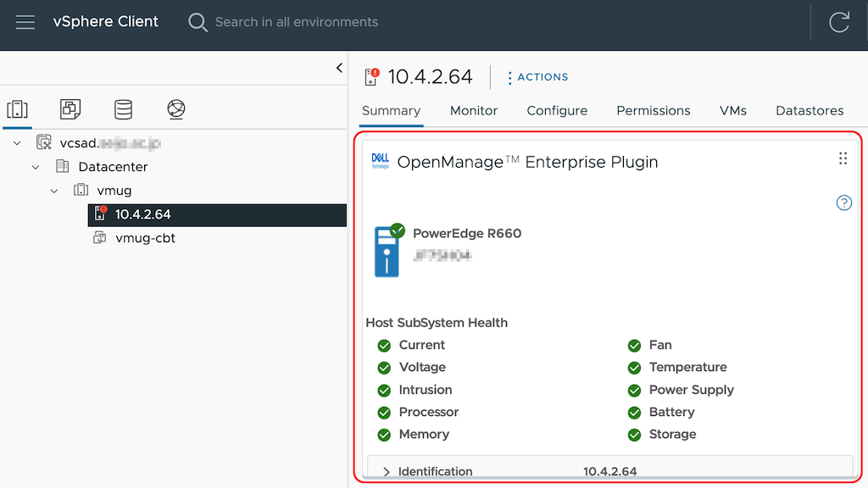Screen dimensions: 868x488
Task: Click the Power Supply health status icon
Action: [634, 391]
